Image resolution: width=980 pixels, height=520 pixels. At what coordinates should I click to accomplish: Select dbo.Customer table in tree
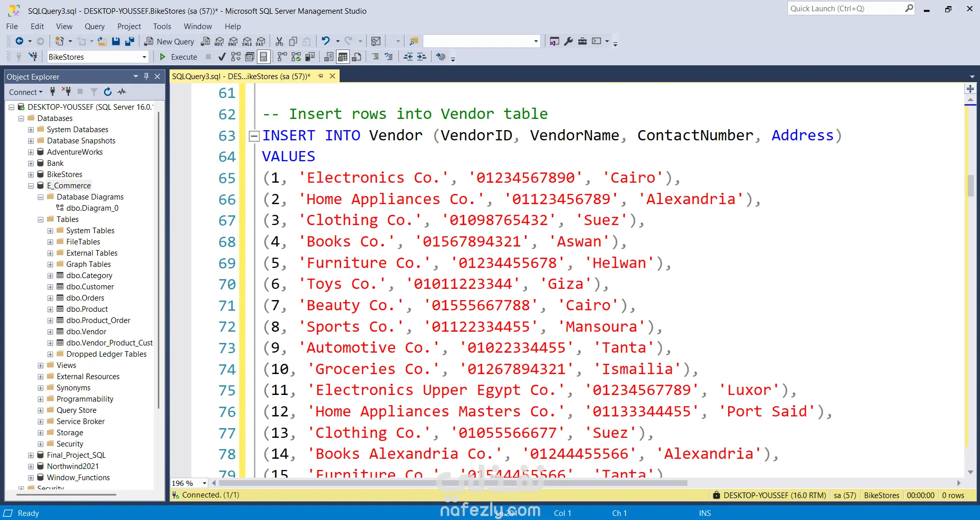point(90,287)
